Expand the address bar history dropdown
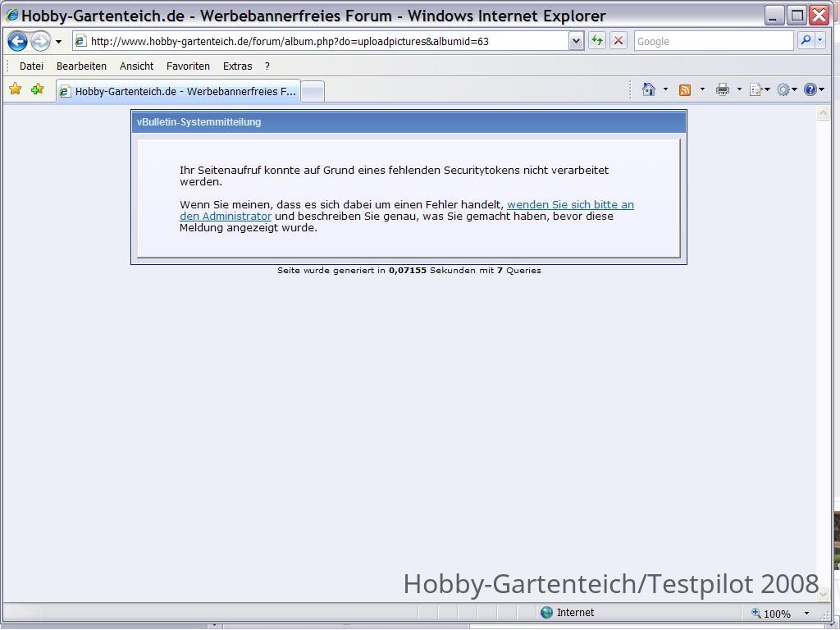This screenshot has width=840, height=630. tap(576, 41)
